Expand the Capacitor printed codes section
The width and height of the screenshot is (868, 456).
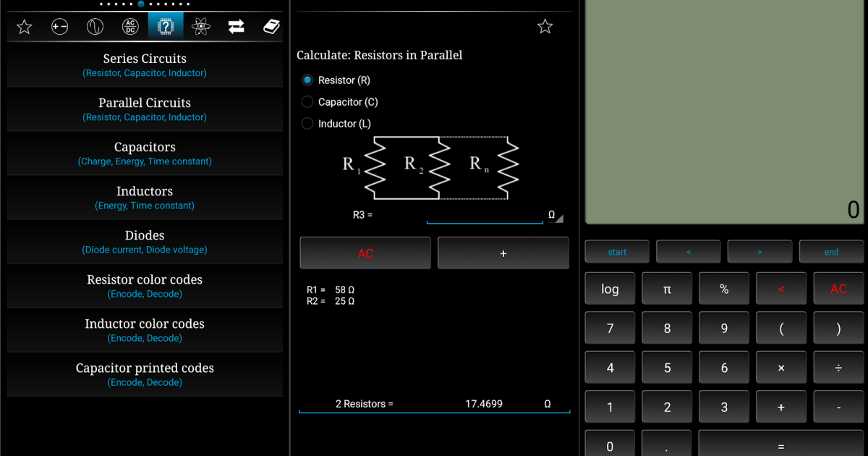coord(145,374)
